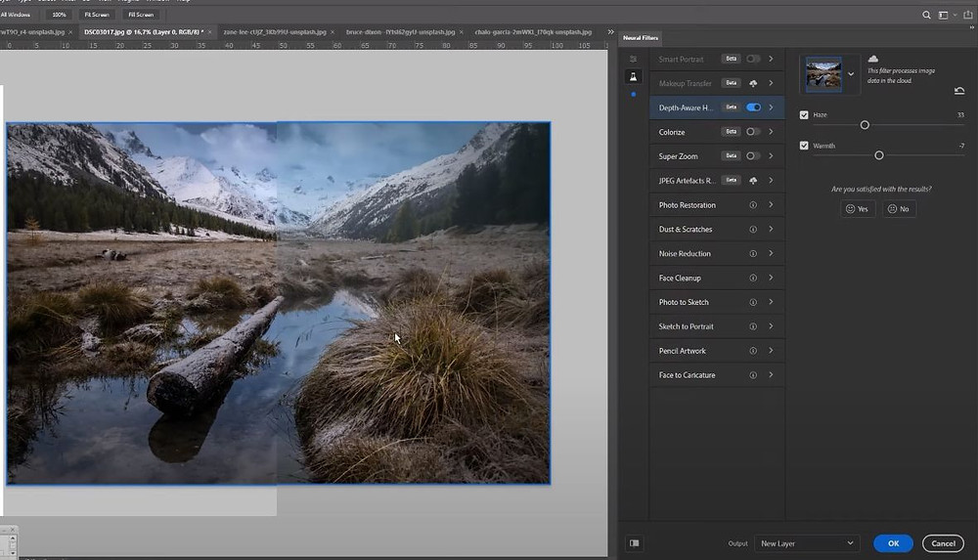Switch to the bruce-dixon unsplash tab
The width and height of the screenshot is (978, 560).
pyautogui.click(x=400, y=32)
